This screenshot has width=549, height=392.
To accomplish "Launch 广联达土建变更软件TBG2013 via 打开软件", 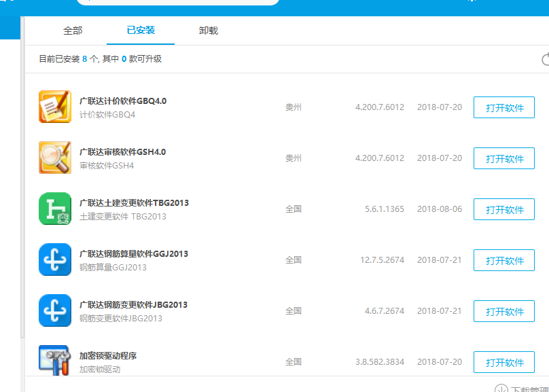I will click(504, 209).
